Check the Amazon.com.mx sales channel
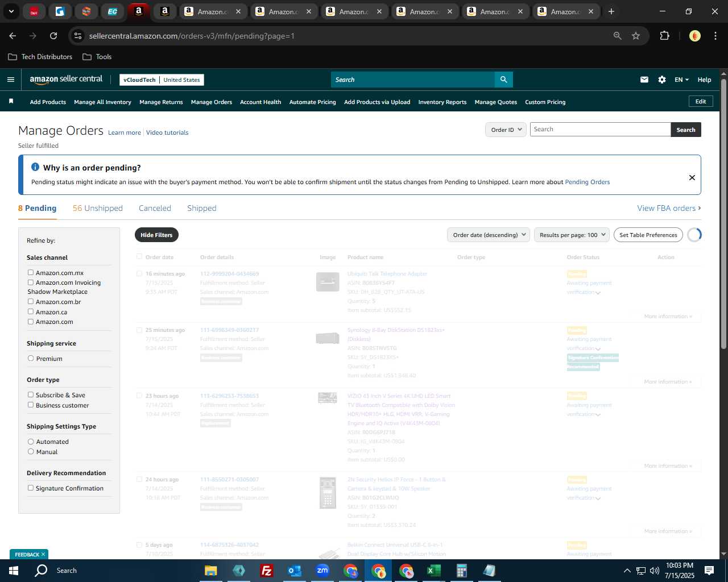Screen dimensions: 728x582 (31, 272)
